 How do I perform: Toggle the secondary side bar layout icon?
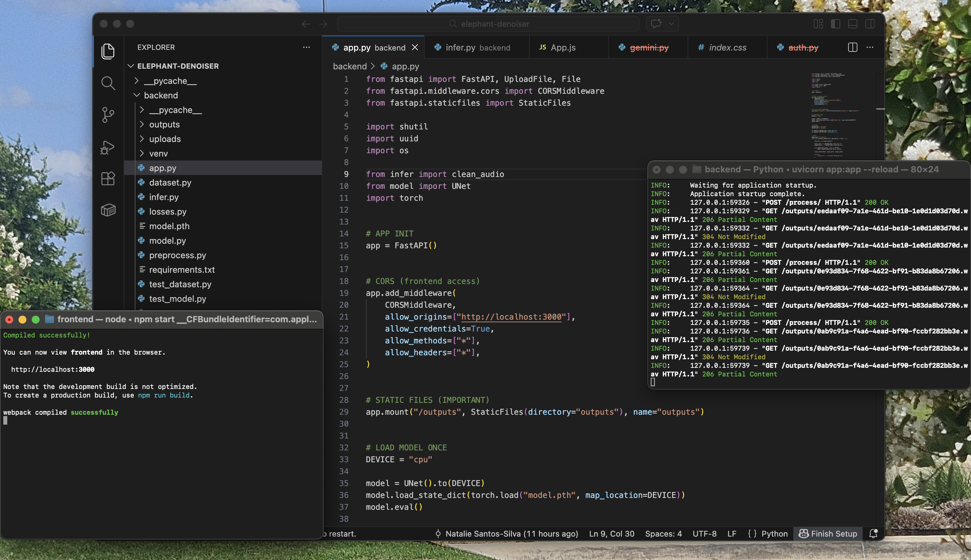pos(870,24)
